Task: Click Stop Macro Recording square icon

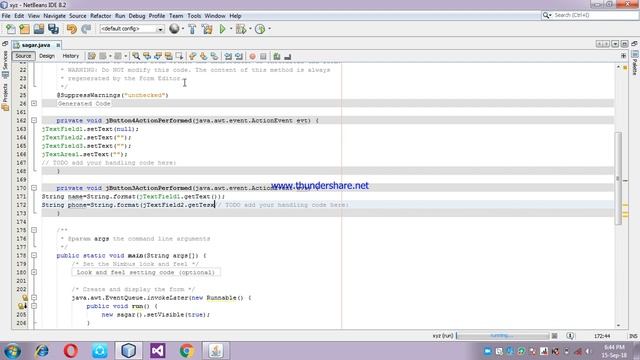Action: [x=263, y=56]
